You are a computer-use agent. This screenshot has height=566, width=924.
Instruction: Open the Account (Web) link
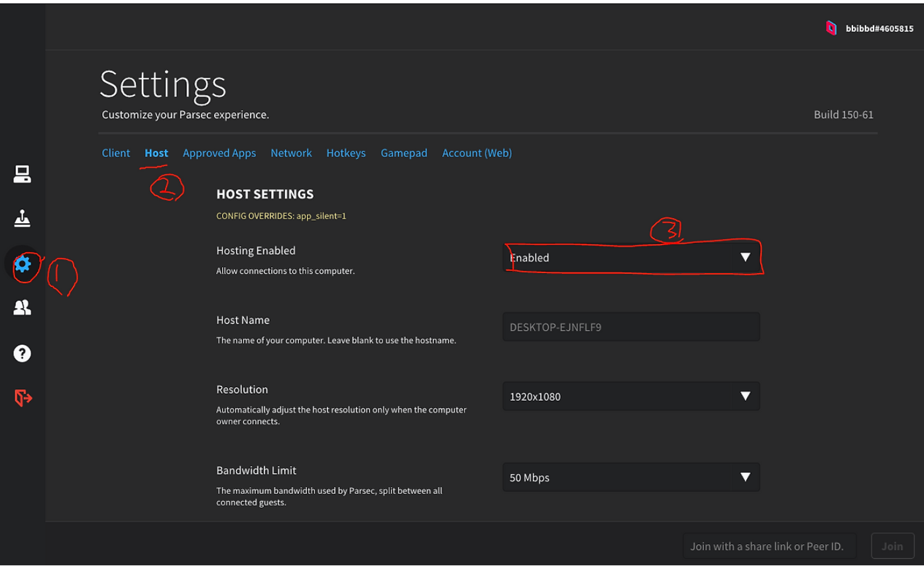click(477, 153)
